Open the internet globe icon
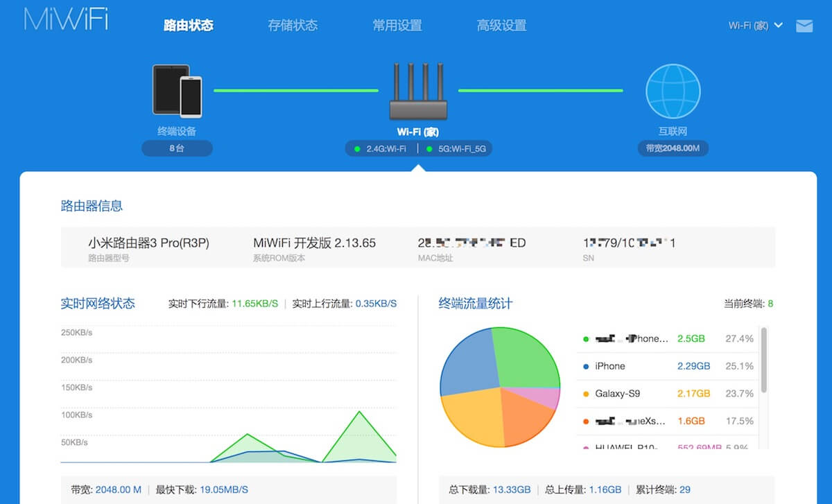Screen dimensions: 832x504 672,90
